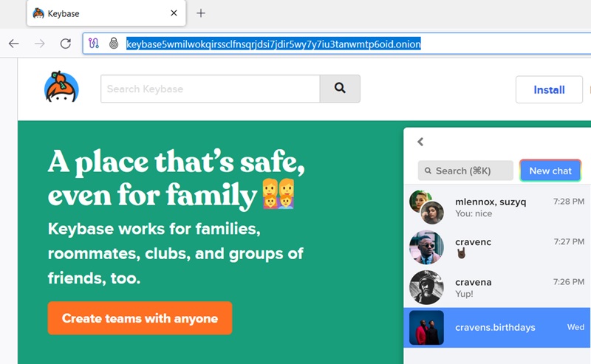Click the 7:26 PM timestamp

(568, 282)
